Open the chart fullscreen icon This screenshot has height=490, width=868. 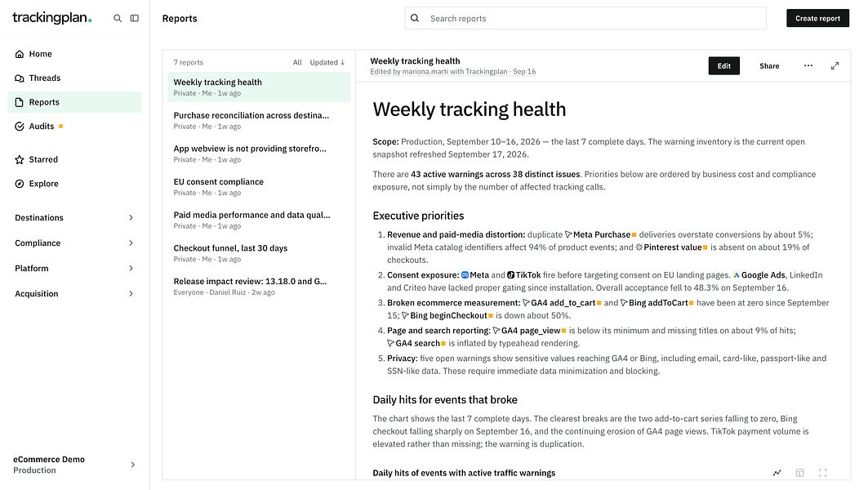[822, 473]
